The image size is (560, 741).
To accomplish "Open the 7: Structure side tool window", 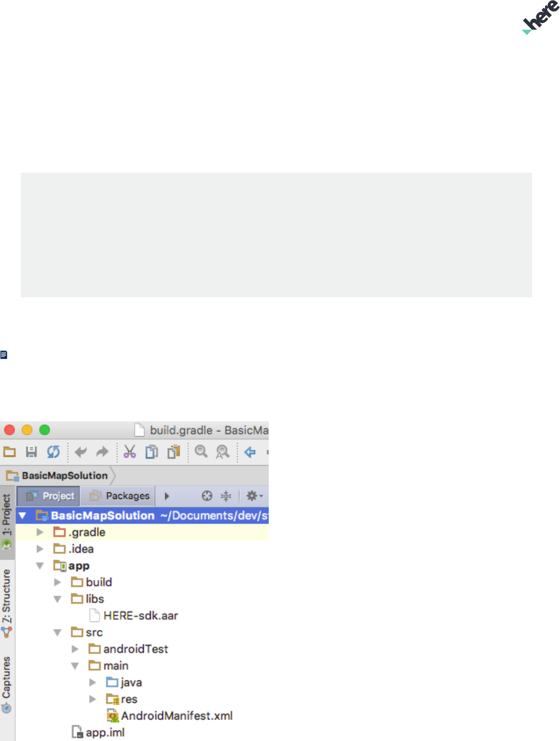I will [7, 604].
